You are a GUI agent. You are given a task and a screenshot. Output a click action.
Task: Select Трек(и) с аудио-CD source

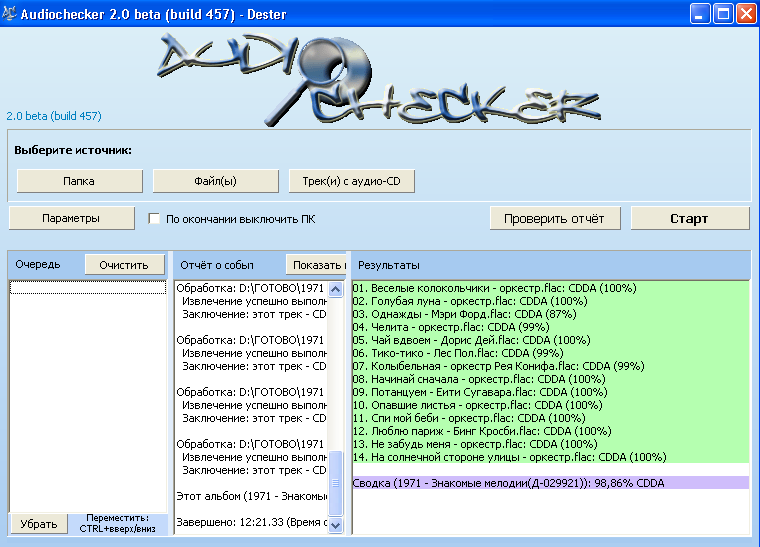(351, 181)
